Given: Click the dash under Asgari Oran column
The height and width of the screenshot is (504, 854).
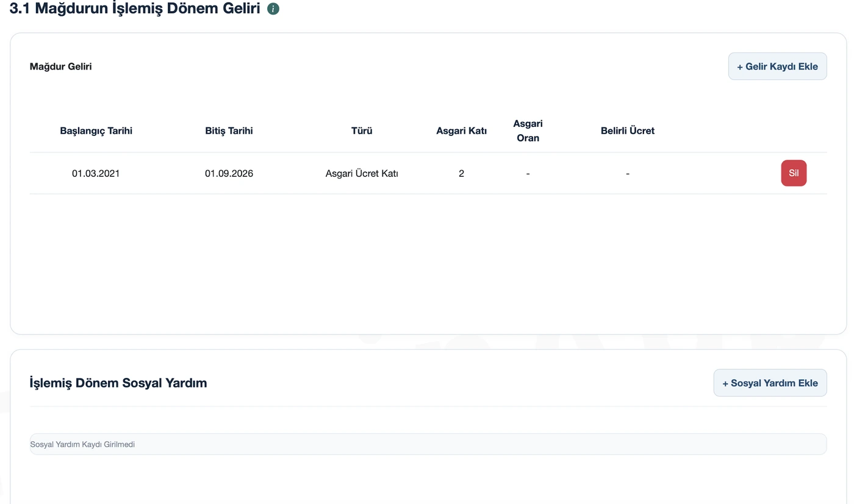Looking at the screenshot, I should point(528,174).
